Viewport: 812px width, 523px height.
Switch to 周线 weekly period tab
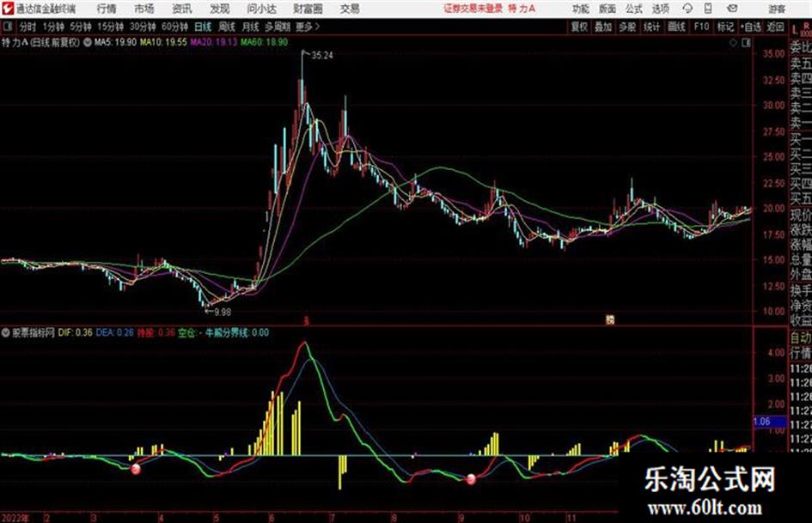(226, 27)
